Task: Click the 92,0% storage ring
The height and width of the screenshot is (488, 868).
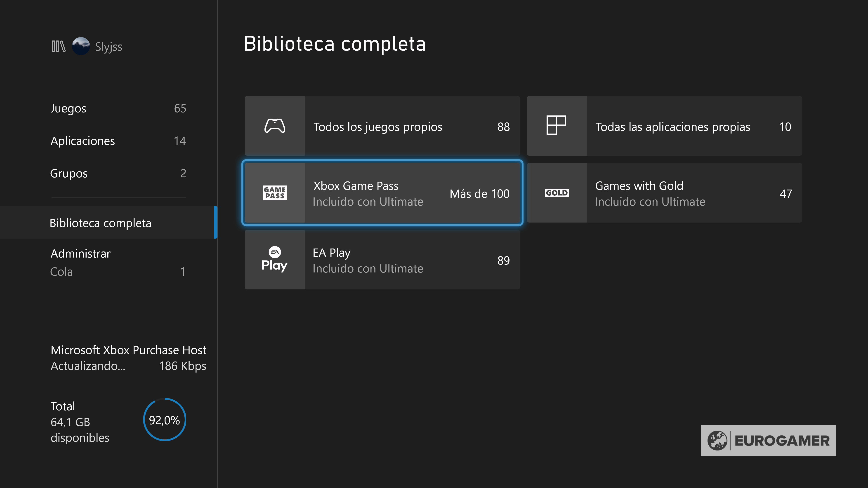Action: tap(164, 420)
